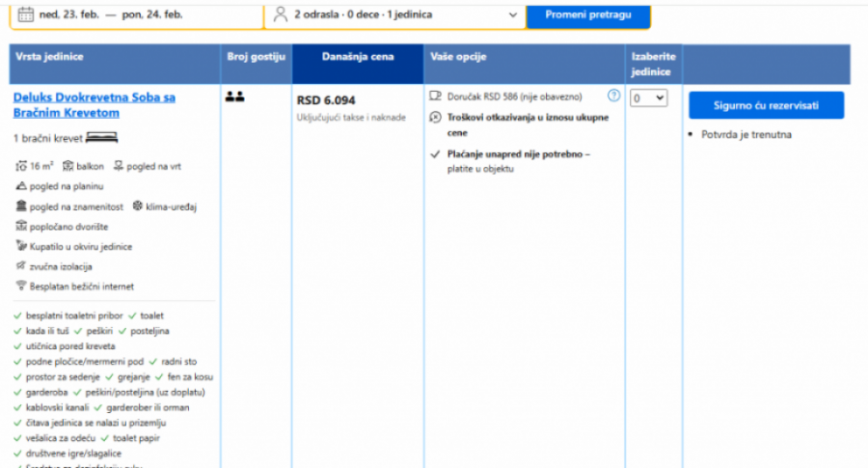Click the cancellation cost icon
The width and height of the screenshot is (868, 468).
pyautogui.click(x=435, y=117)
